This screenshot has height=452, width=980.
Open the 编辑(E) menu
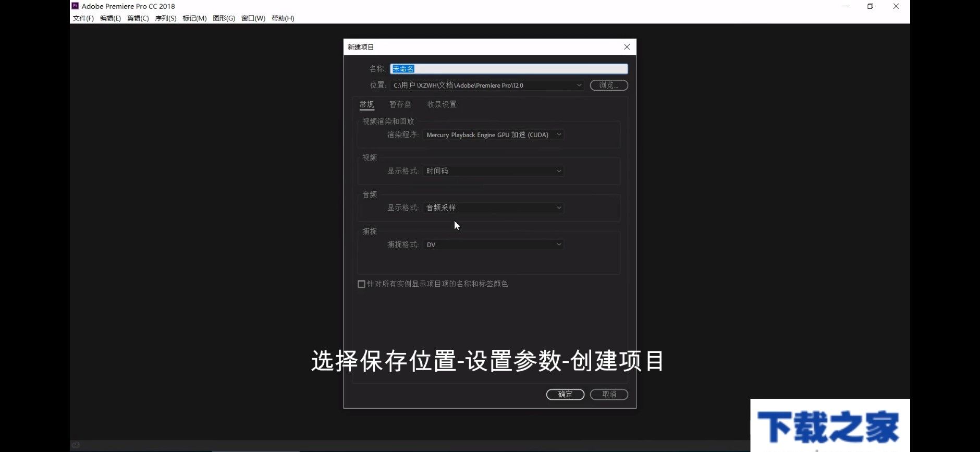click(110, 18)
